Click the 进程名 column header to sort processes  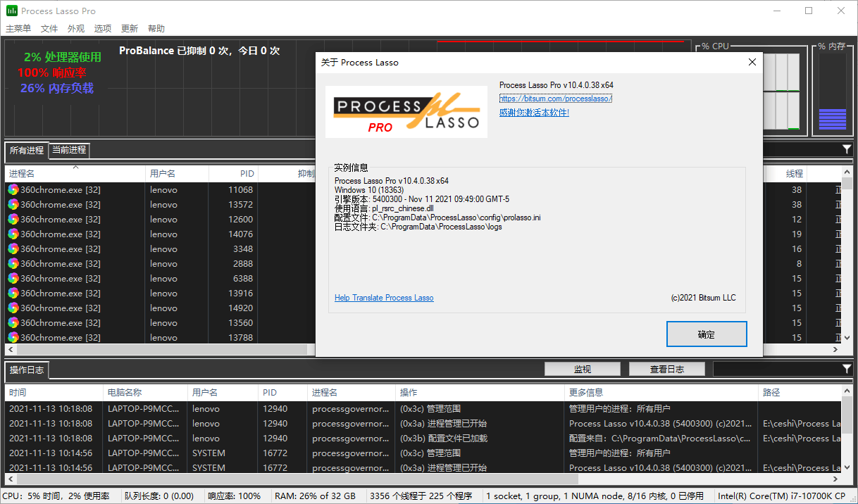tap(21, 173)
